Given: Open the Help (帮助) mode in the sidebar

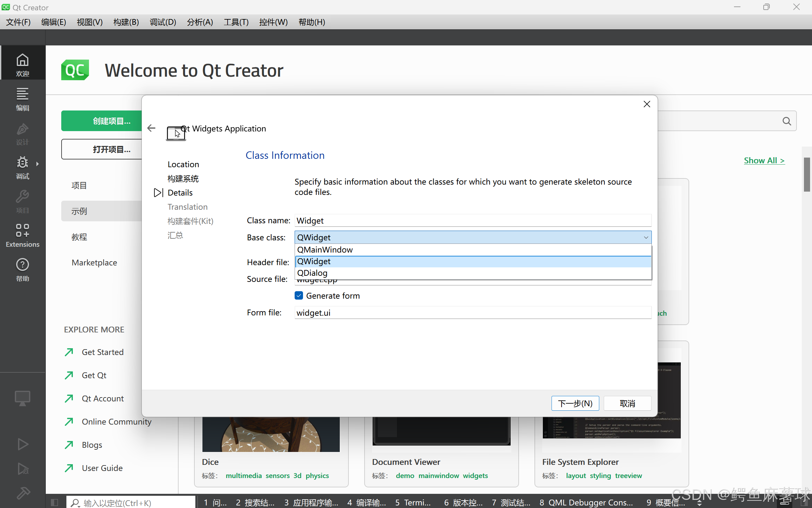Looking at the screenshot, I should click(x=23, y=269).
